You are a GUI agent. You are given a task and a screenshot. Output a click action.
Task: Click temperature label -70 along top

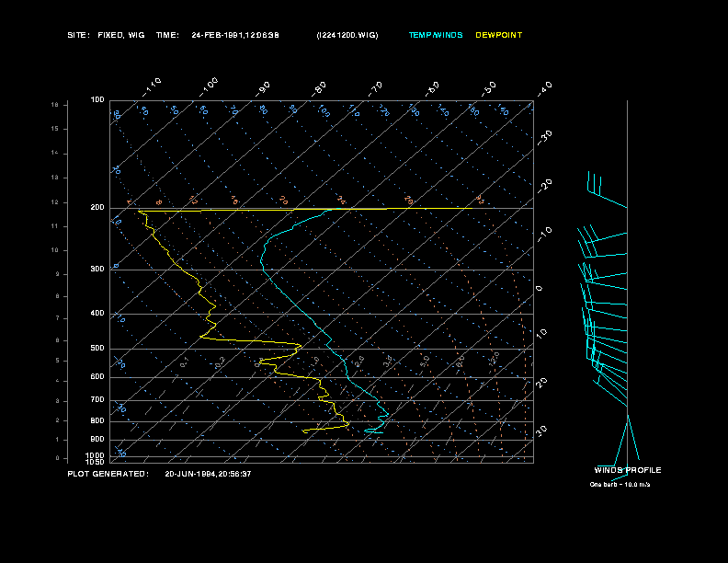point(376,88)
